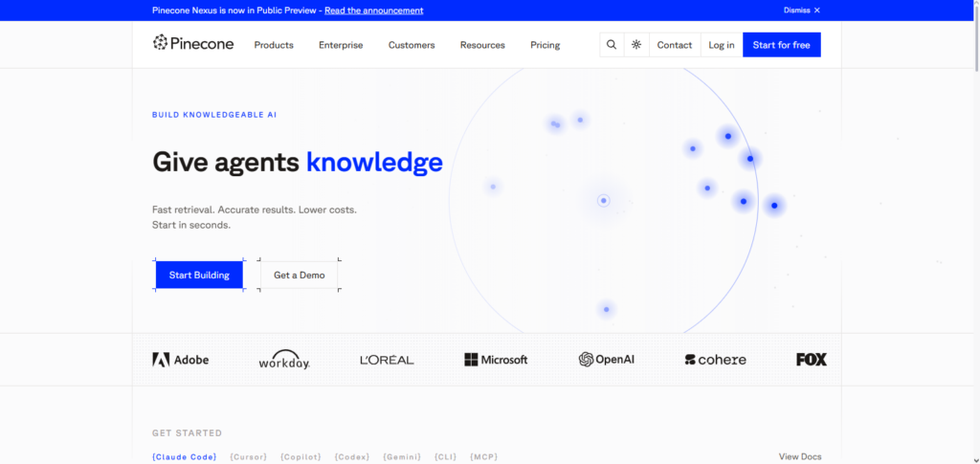
Task: Select the {Claude Code} tab
Action: pos(185,457)
